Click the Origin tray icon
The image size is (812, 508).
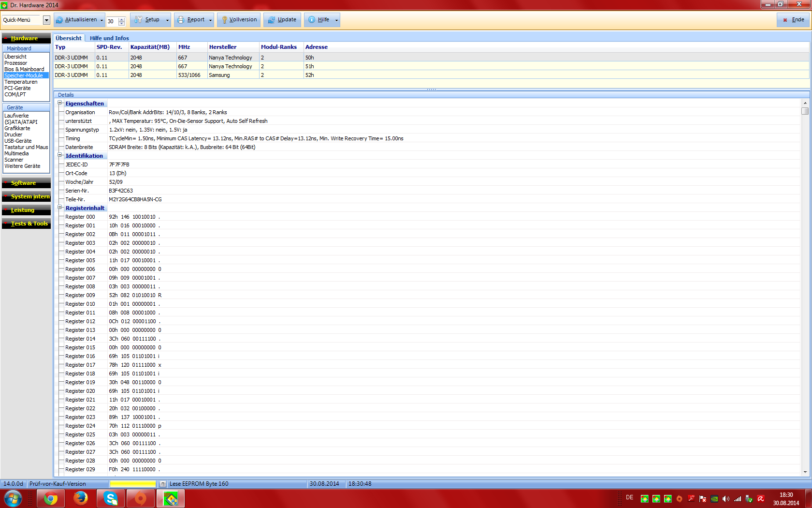click(x=680, y=499)
